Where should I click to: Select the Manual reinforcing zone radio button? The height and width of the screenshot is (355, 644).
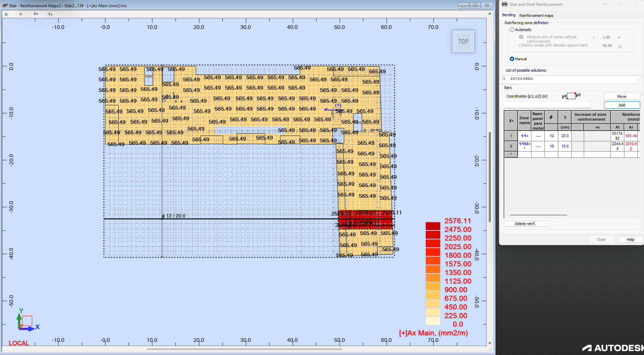512,59
